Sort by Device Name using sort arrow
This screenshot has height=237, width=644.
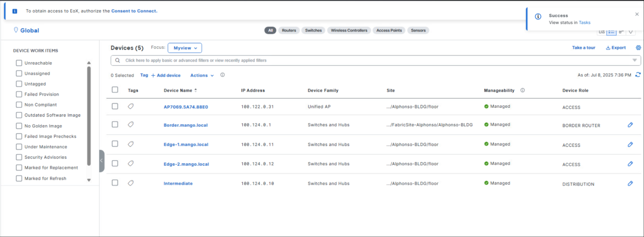(196, 90)
